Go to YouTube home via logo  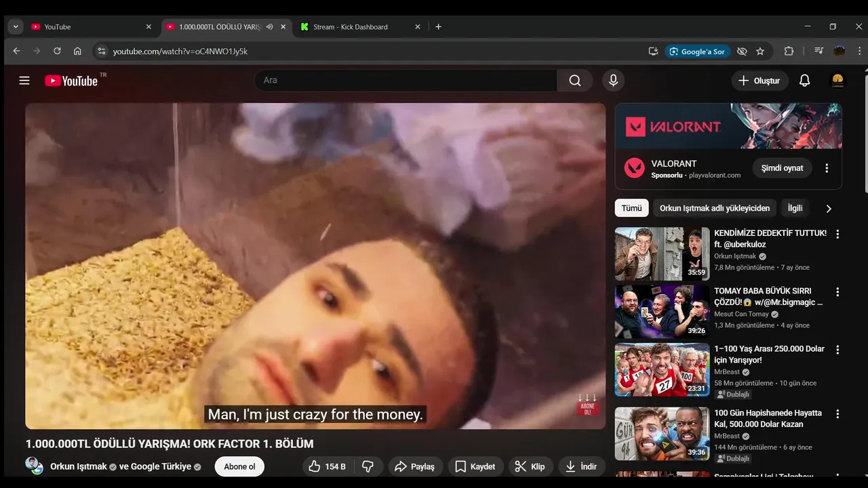coord(71,81)
